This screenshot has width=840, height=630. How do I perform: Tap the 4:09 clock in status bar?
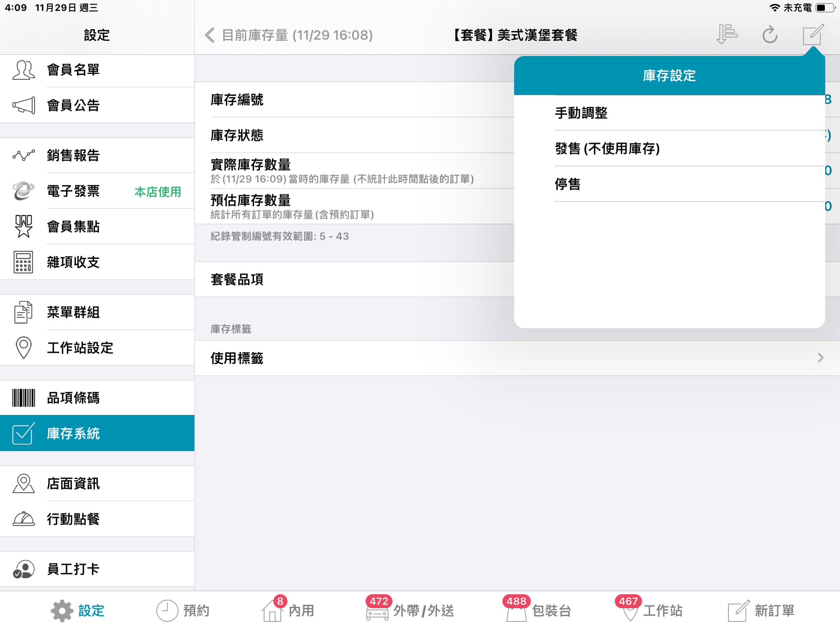tap(16, 8)
